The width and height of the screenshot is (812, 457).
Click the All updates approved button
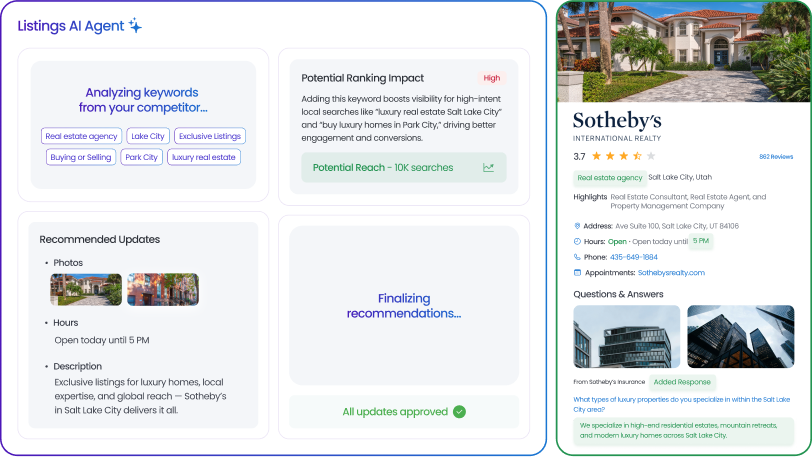[403, 411]
